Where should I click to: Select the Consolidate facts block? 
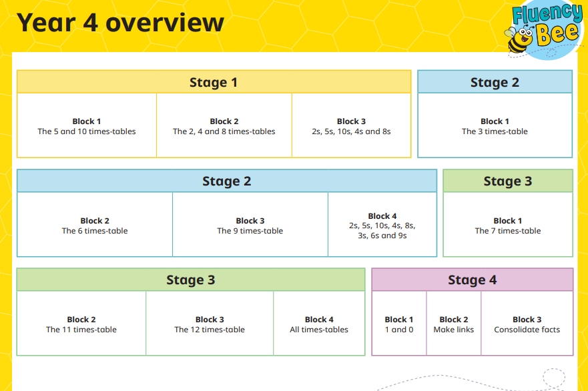[x=527, y=324]
